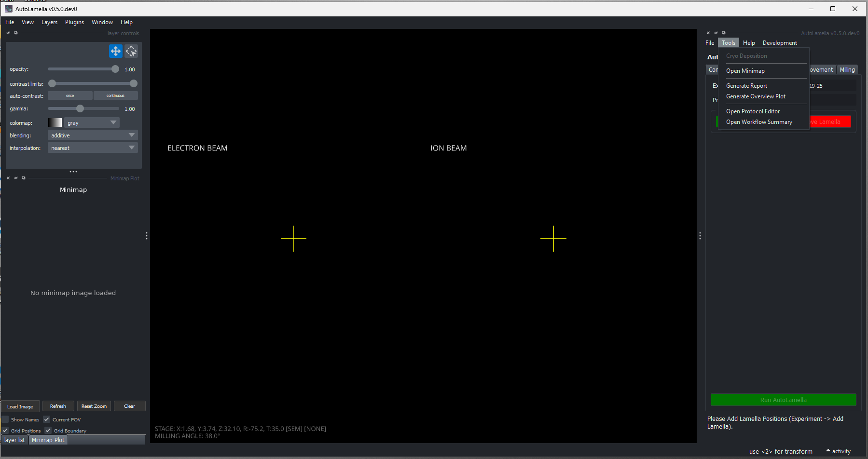Enable the Show Names checkbox
Image resolution: width=868 pixels, height=459 pixels.
coord(5,419)
